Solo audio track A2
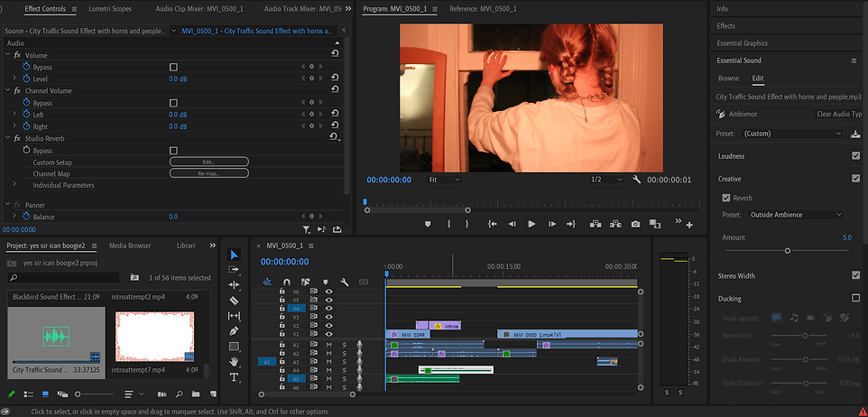The height and width of the screenshot is (417, 868). click(x=344, y=353)
